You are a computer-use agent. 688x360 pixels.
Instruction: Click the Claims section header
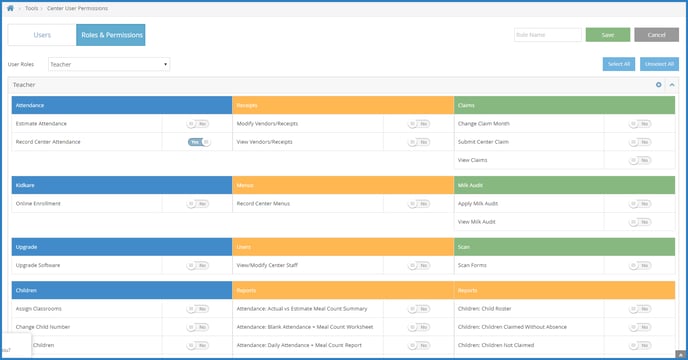[x=565, y=105]
